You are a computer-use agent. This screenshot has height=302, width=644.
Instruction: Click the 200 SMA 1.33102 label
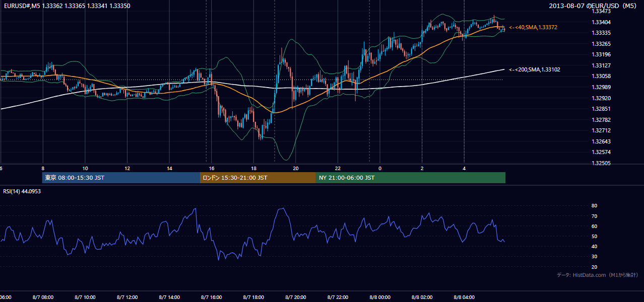[535, 70]
